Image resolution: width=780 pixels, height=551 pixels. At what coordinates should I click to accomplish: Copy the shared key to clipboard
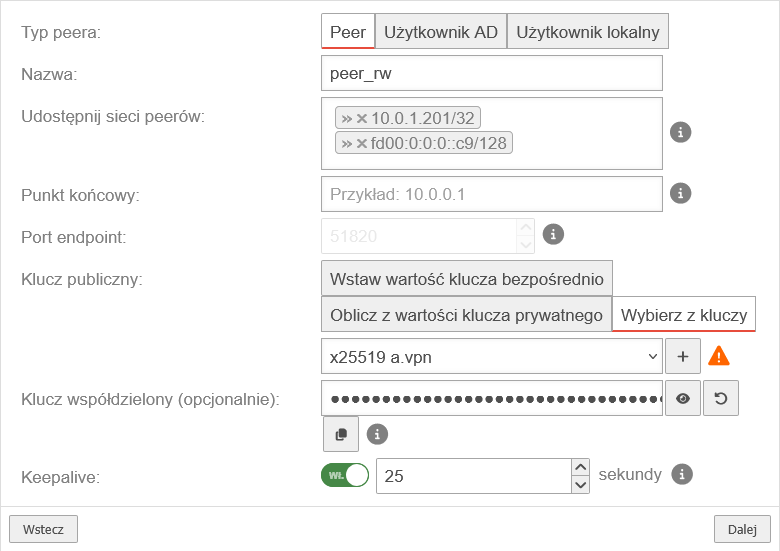pyautogui.click(x=341, y=434)
